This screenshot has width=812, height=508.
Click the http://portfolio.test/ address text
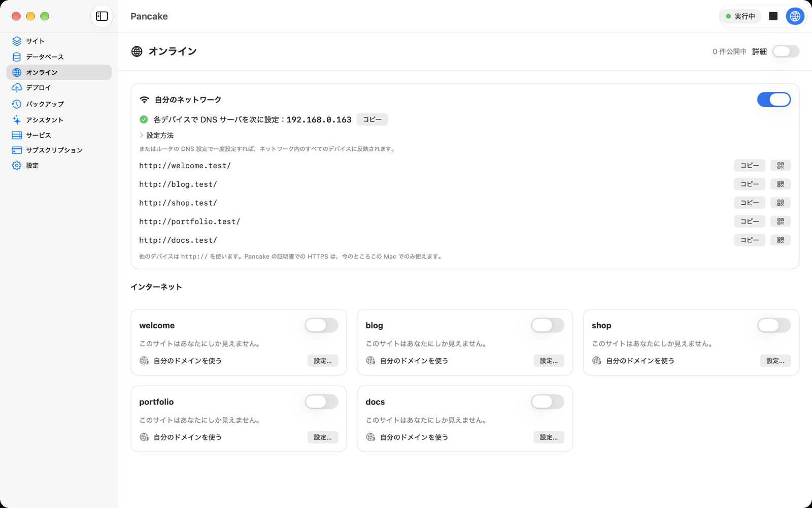pyautogui.click(x=190, y=221)
